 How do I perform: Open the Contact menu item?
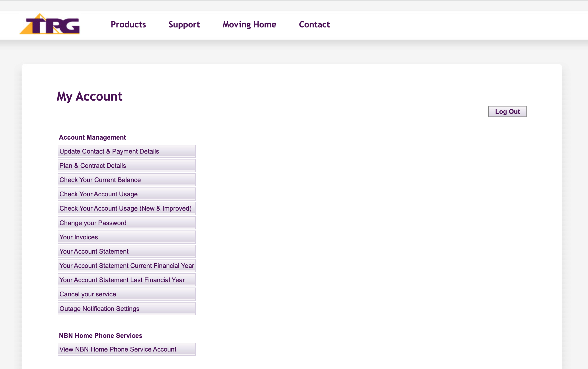(314, 24)
